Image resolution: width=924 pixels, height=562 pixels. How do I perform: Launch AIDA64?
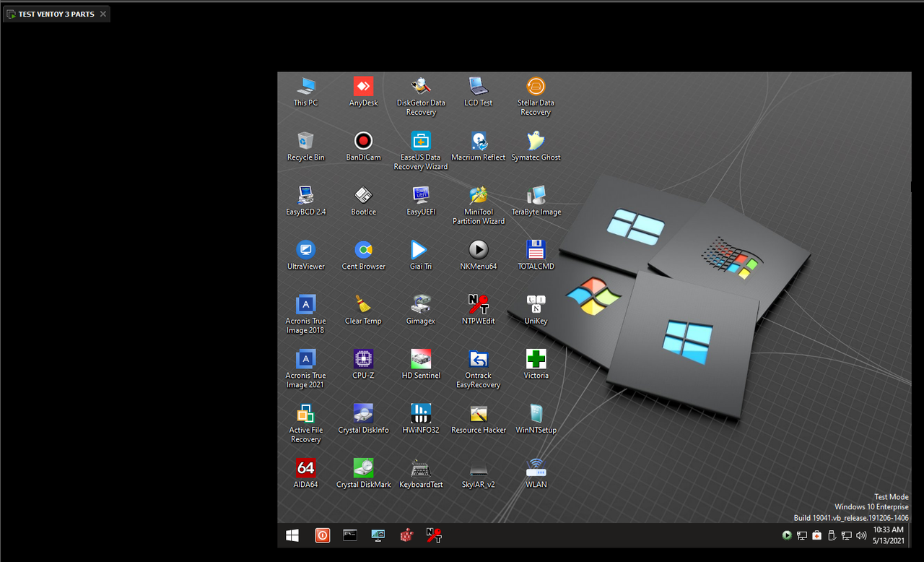(x=305, y=473)
